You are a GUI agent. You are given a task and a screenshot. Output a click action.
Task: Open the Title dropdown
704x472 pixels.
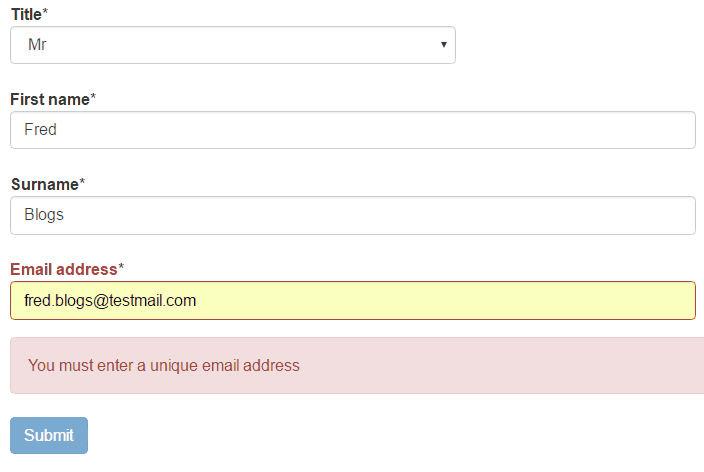pyautogui.click(x=232, y=45)
